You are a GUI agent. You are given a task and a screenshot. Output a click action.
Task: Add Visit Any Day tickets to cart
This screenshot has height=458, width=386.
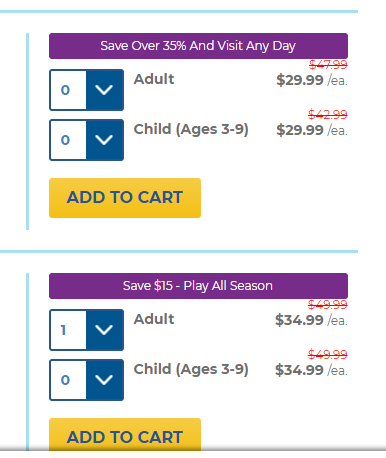pyautogui.click(x=125, y=198)
